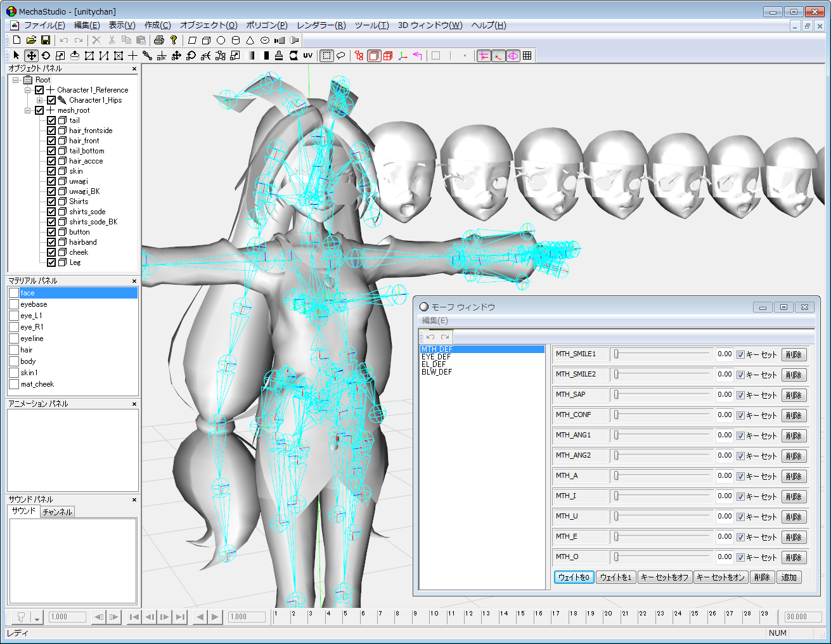Screen dimensions: 831x644
Task: Create a cylinder primitive from toolbar
Action: pos(236,40)
